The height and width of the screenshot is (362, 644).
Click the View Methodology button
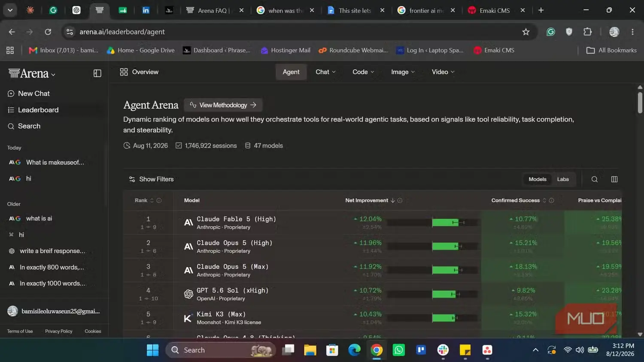point(223,105)
